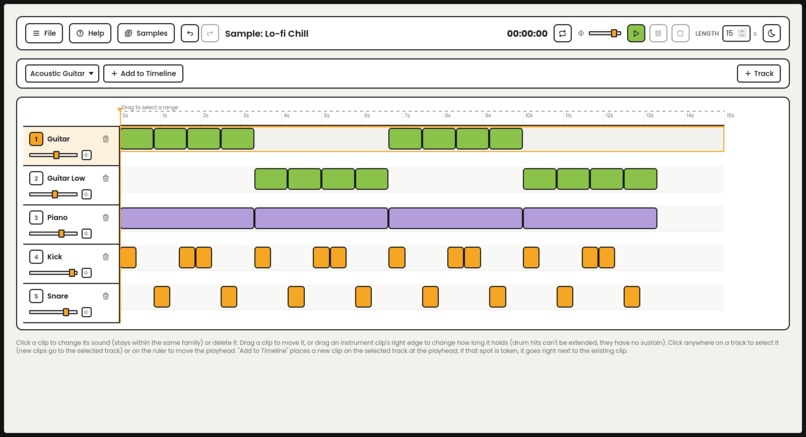Screen dimensions: 806x437
Task: Adjust the Kick track volume slider
Action: coord(53,272)
